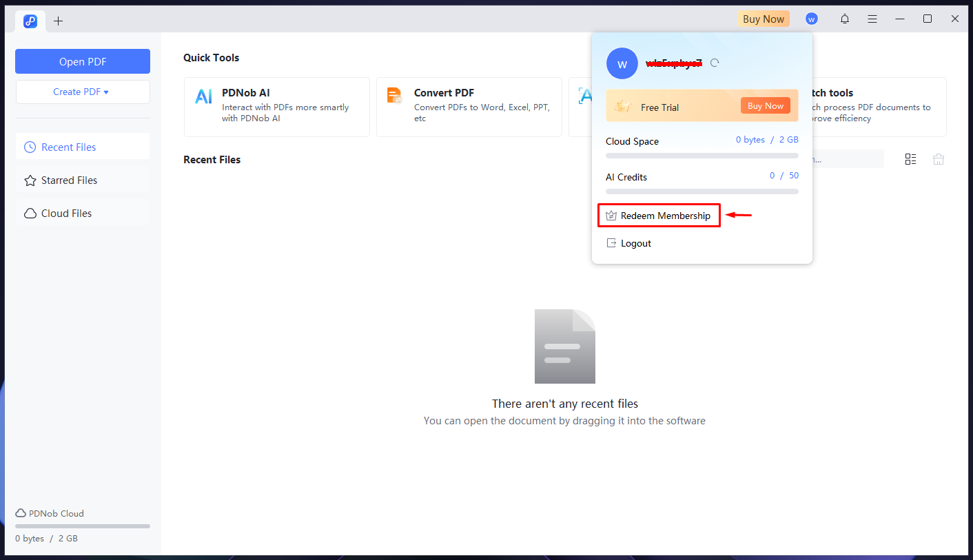The image size is (973, 560).
Task: Click the '0 bytes / 2 GB' text in the popup
Action: pyautogui.click(x=767, y=140)
